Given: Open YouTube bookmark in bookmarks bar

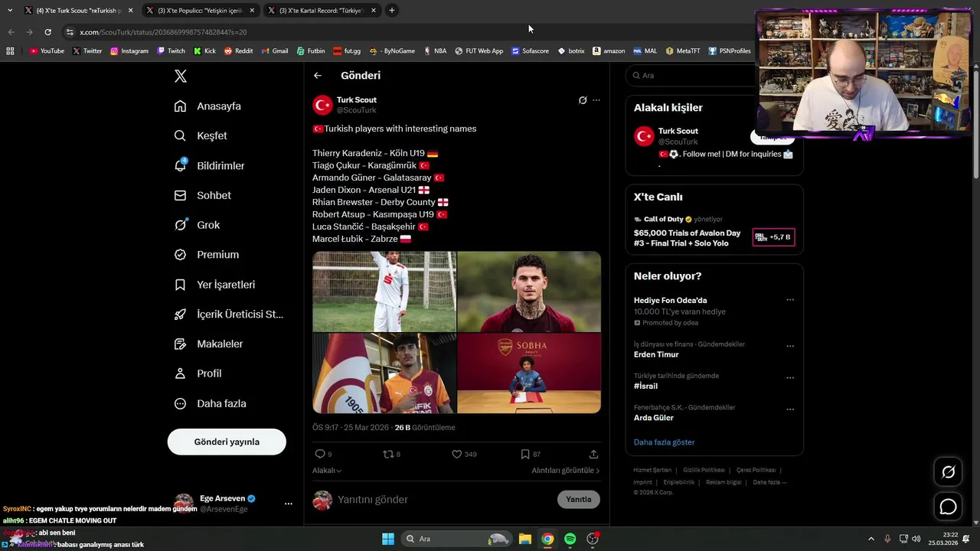Looking at the screenshot, I should [x=47, y=51].
